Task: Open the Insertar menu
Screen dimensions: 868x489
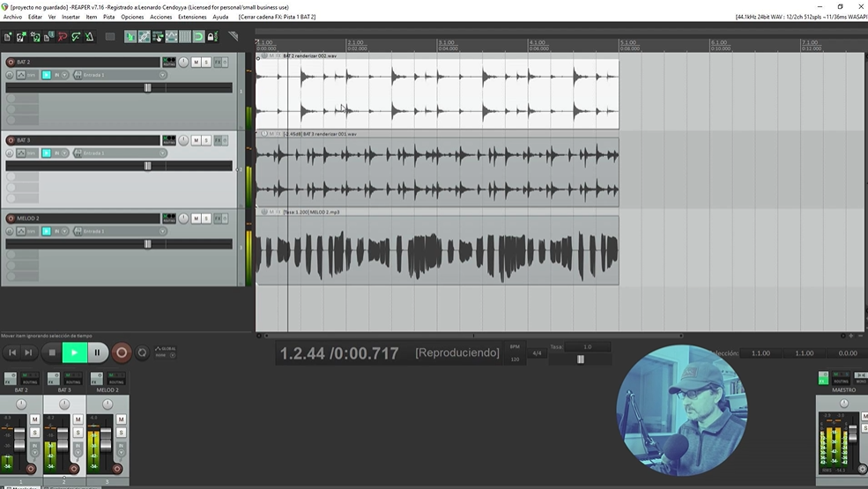Action: tap(70, 17)
